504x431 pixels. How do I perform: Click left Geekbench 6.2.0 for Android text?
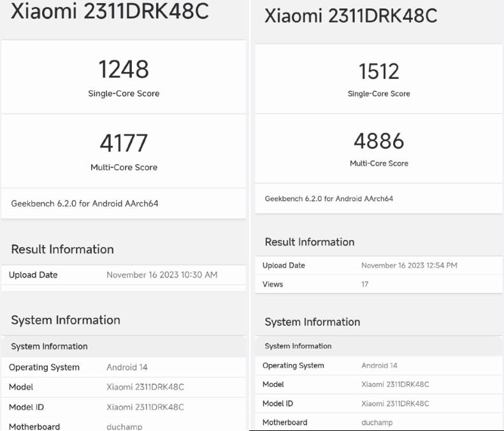(85, 204)
